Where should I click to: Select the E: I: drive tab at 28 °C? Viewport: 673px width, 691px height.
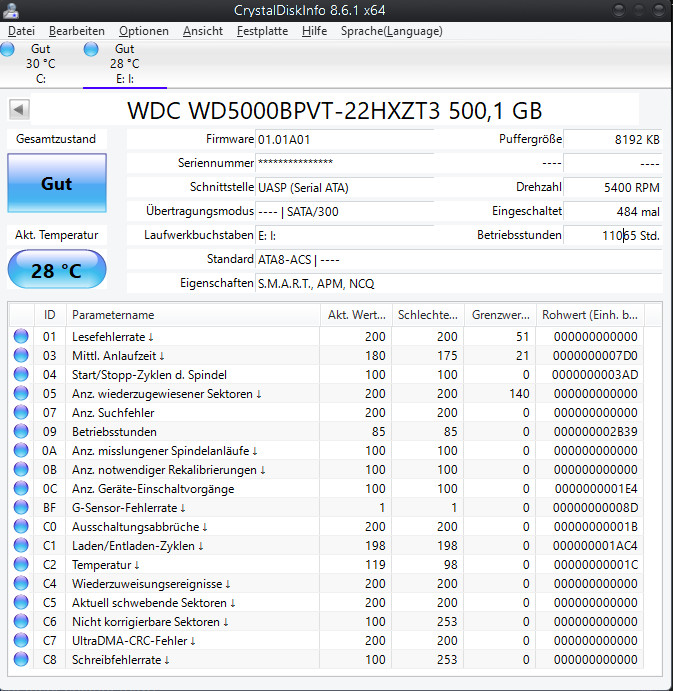[125, 63]
